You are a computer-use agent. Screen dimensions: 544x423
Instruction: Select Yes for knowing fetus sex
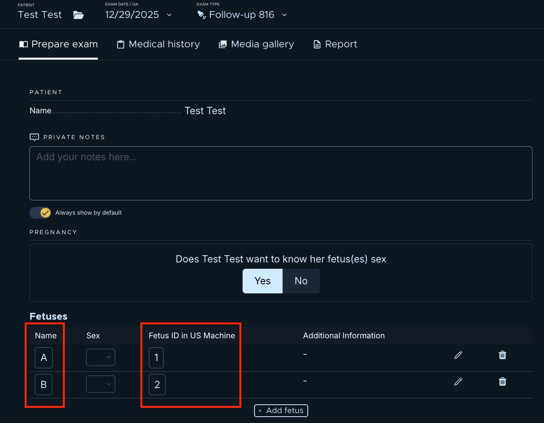coord(262,281)
